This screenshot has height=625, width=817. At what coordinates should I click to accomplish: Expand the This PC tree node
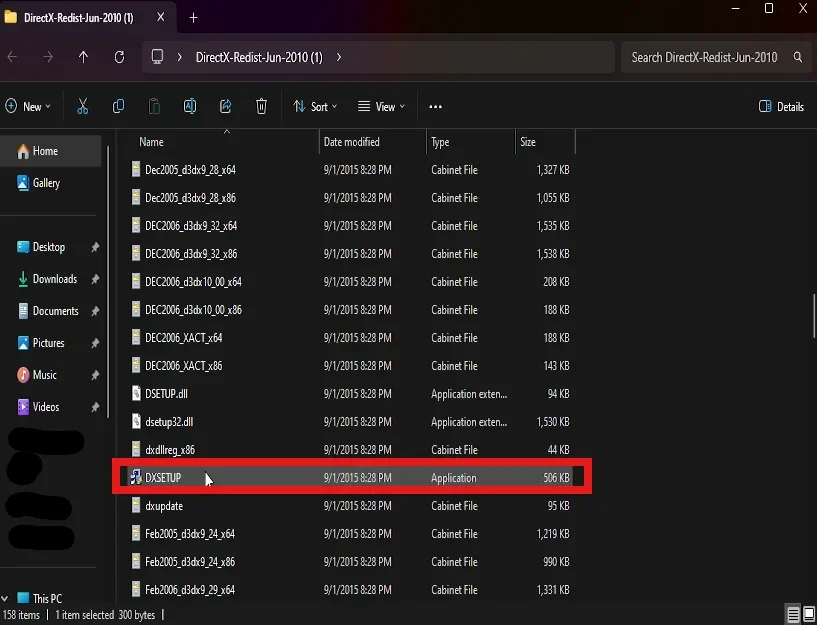click(7, 599)
